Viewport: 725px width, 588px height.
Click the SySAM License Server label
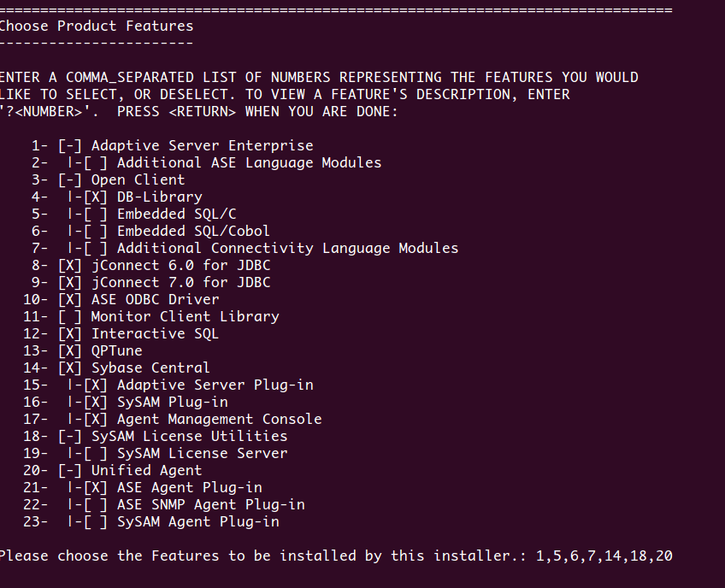(202, 454)
